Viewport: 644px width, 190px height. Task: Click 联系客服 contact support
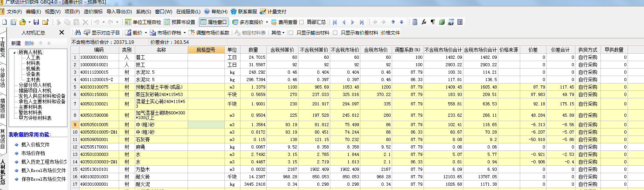244,11
